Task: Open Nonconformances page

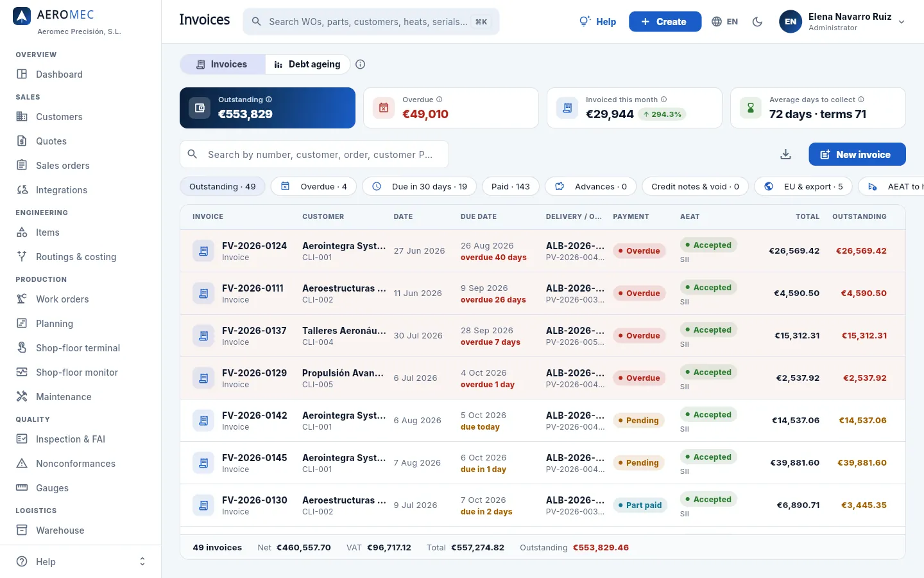Action: (80, 464)
